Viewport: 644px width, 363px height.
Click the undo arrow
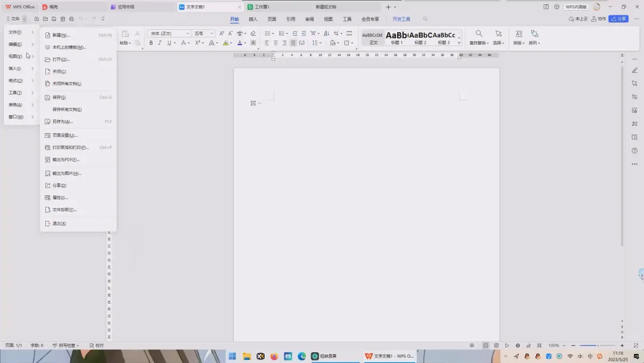point(81,19)
